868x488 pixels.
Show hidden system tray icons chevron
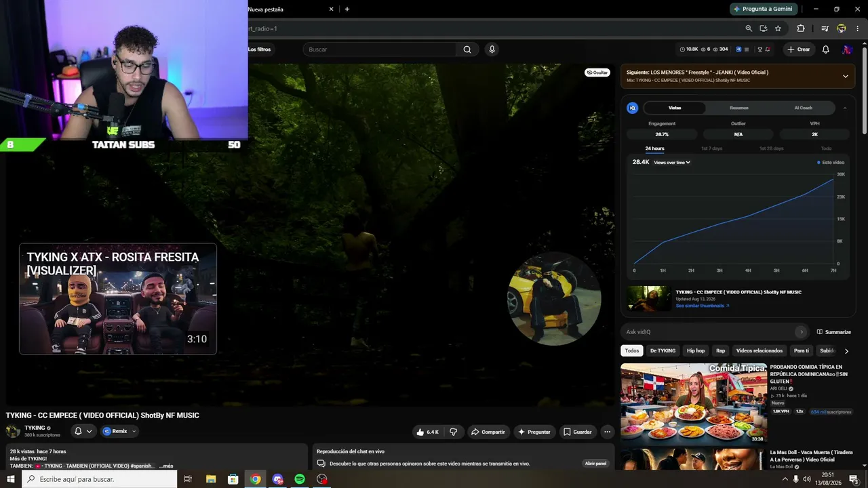pyautogui.click(x=785, y=479)
